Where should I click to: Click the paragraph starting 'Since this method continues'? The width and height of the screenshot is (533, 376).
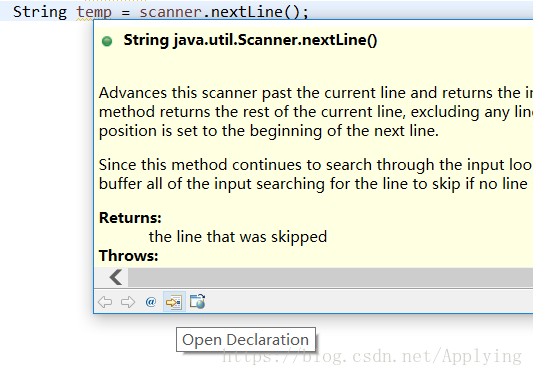pyautogui.click(x=316, y=174)
